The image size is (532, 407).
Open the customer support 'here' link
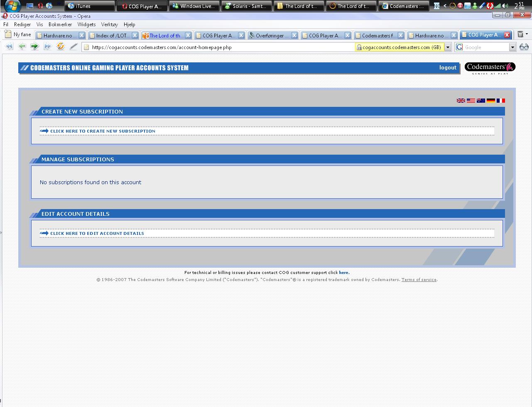[343, 273]
